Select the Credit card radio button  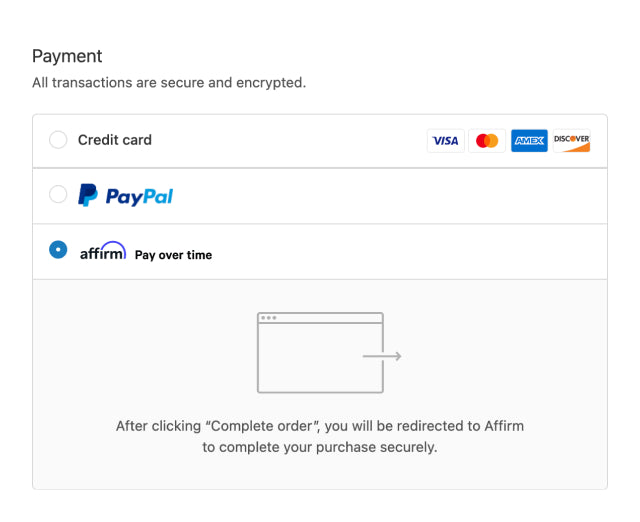(58, 140)
